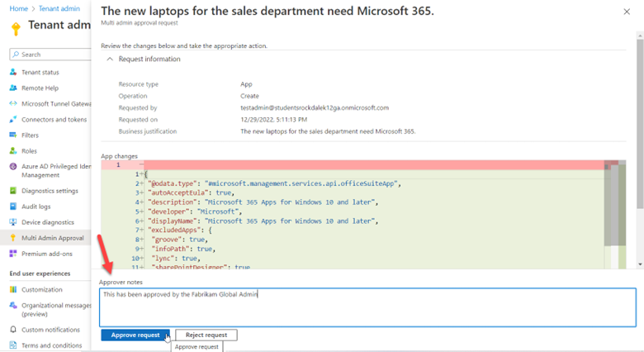Click the Diagnostics settings icon
644x352 pixels.
pos(13,190)
